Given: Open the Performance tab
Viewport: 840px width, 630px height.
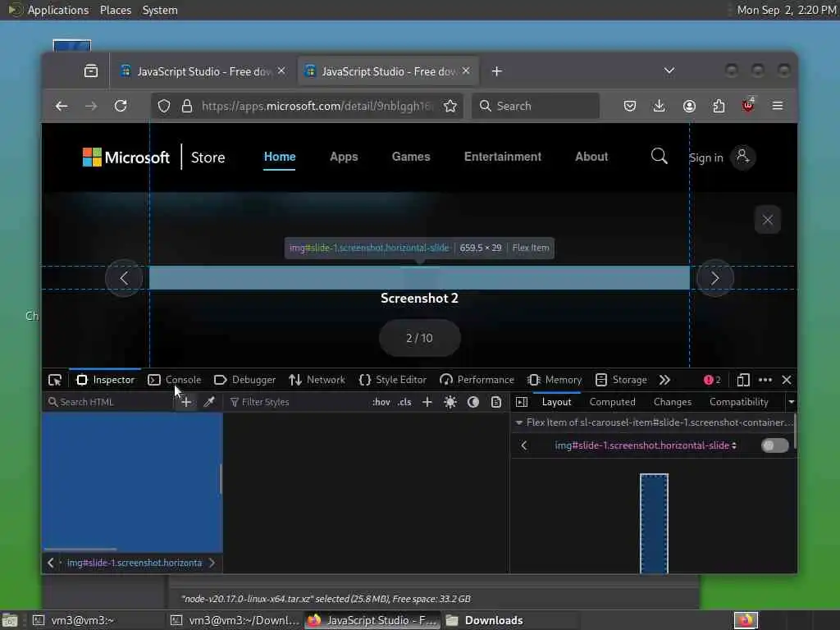Looking at the screenshot, I should click(x=477, y=380).
